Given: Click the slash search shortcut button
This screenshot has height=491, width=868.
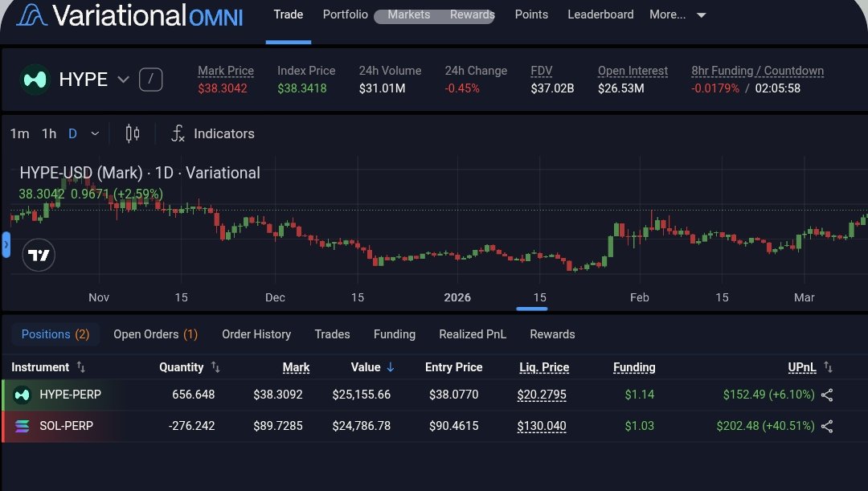Looking at the screenshot, I should 150,80.
